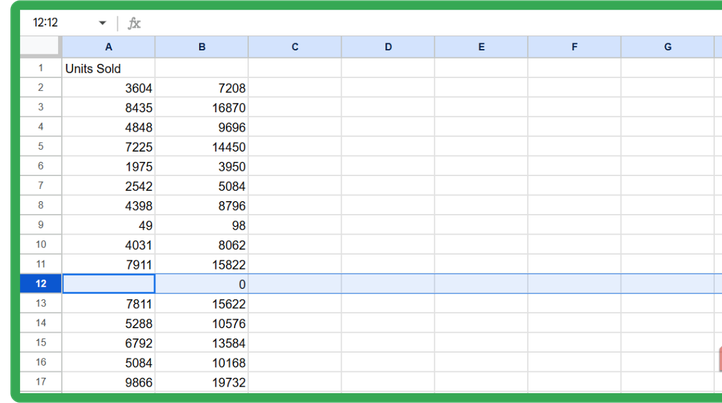Click the cell showing 0 in row 12
The image size is (722, 403).
(202, 284)
